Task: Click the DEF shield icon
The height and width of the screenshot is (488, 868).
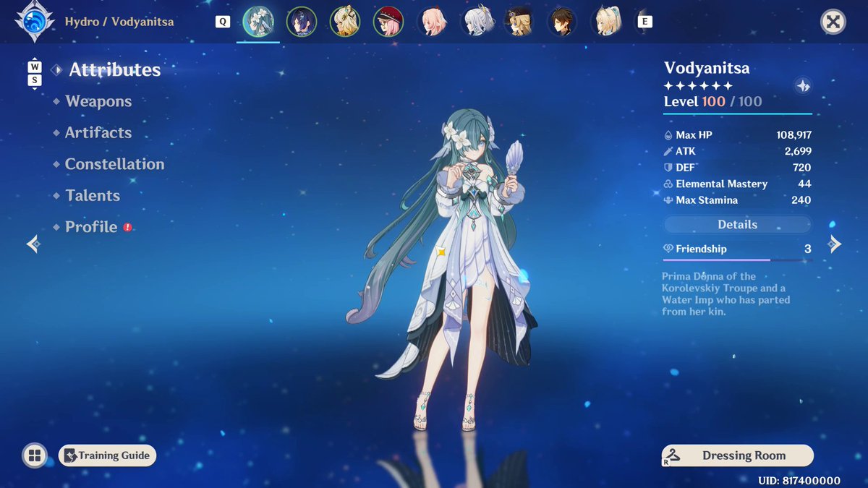Action: click(x=668, y=168)
